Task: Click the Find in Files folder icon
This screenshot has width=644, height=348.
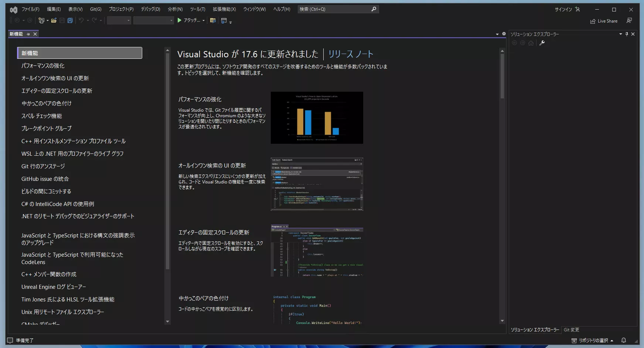Action: pyautogui.click(x=213, y=20)
